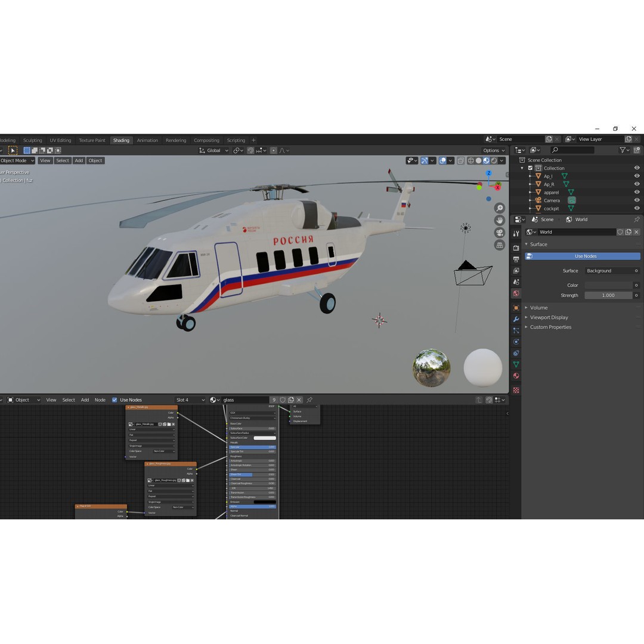Open the Output properties printer icon
The width and height of the screenshot is (644, 644).
pos(516,259)
